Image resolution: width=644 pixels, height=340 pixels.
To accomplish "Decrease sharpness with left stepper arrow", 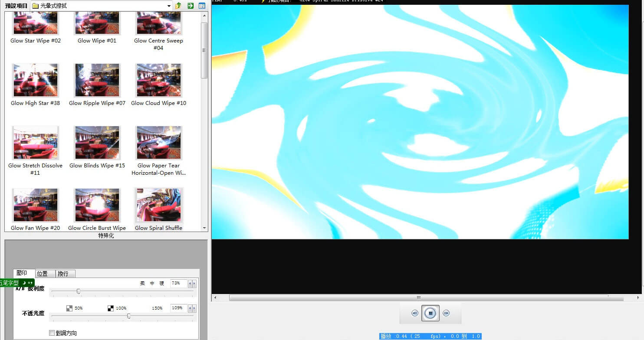I will 190,284.
